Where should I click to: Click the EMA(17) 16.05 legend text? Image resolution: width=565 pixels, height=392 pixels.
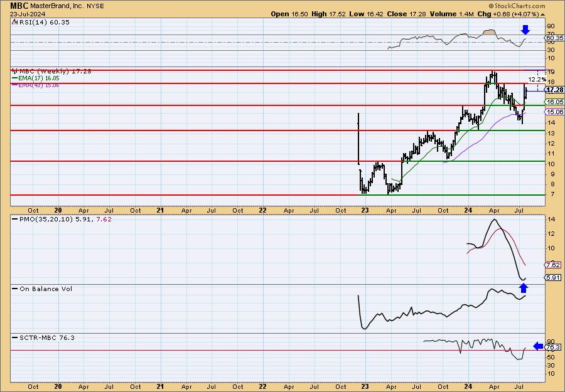(x=39, y=78)
